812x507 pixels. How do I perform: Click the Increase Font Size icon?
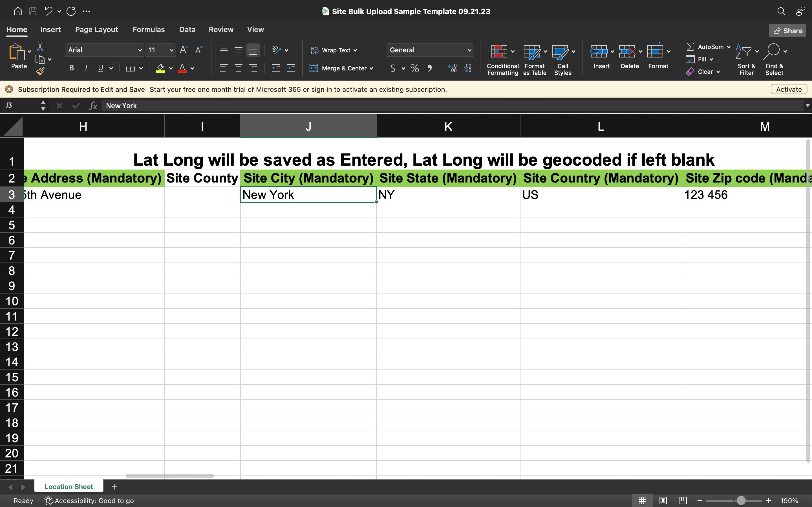[x=184, y=50]
